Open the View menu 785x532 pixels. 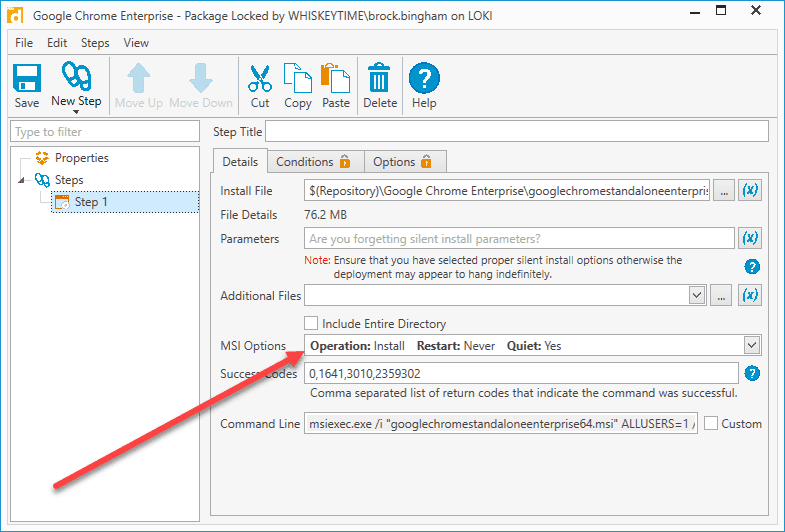(136, 43)
